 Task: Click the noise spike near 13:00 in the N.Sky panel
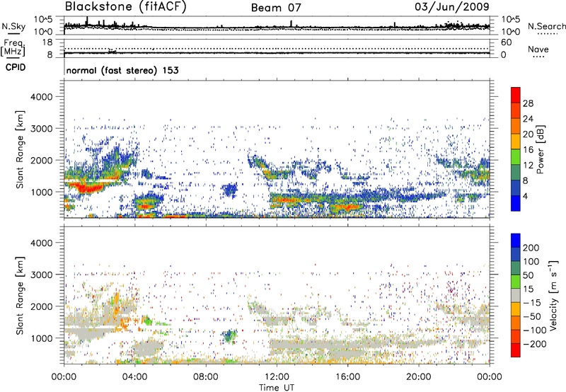pyautogui.click(x=291, y=23)
